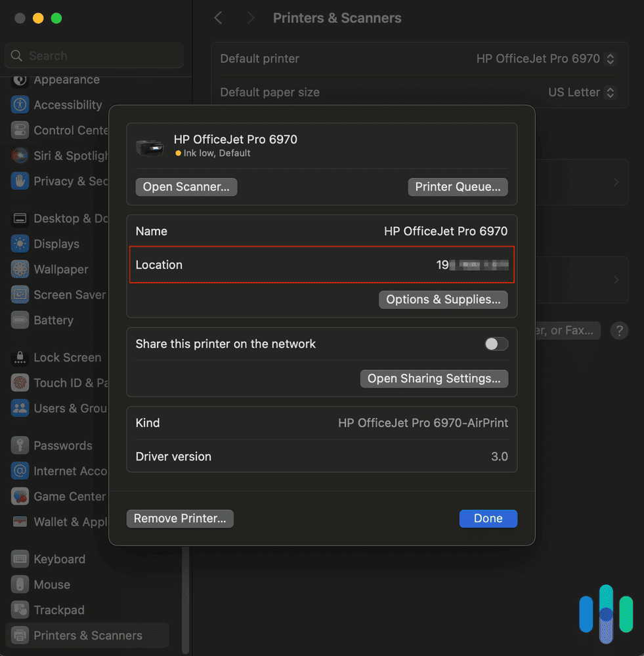Click Remove Printer
This screenshot has height=656, width=644.
[180, 518]
